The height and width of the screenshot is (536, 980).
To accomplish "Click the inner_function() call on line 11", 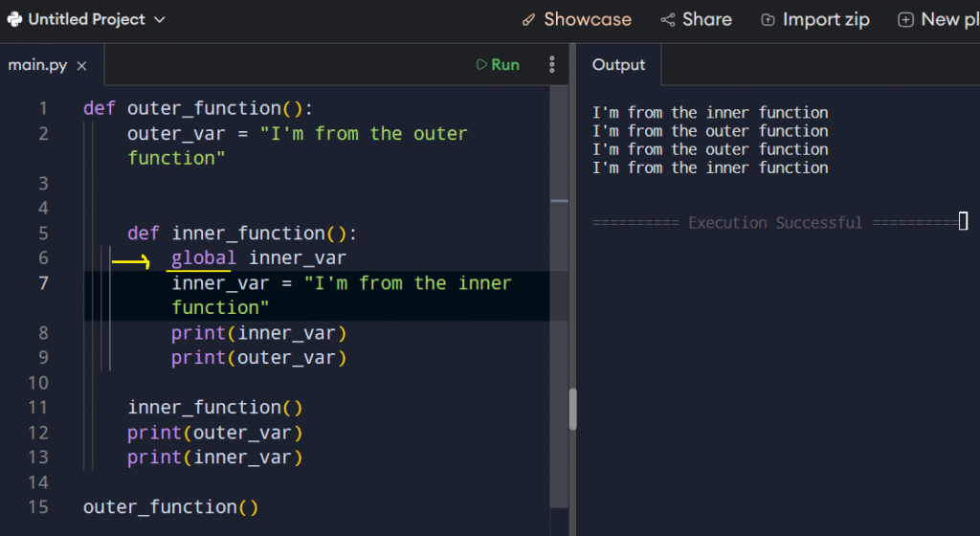I will 215,408.
